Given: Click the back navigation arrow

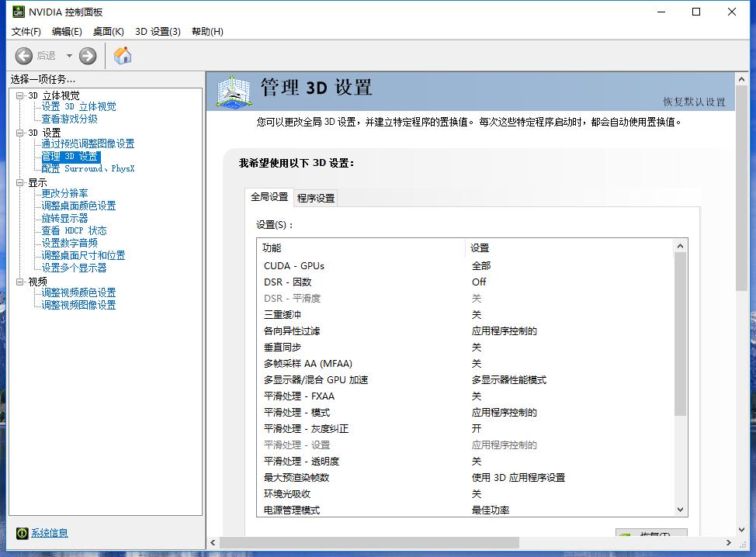Looking at the screenshot, I should pos(23,55).
